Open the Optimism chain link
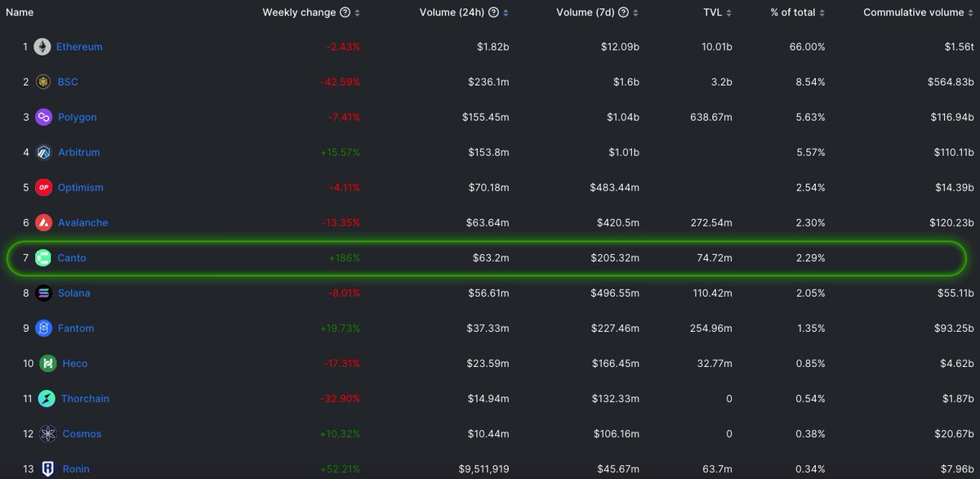 point(80,187)
